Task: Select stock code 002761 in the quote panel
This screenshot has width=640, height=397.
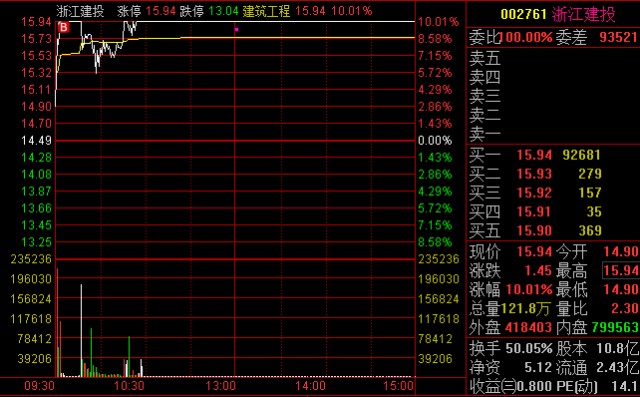Action: coord(524,14)
